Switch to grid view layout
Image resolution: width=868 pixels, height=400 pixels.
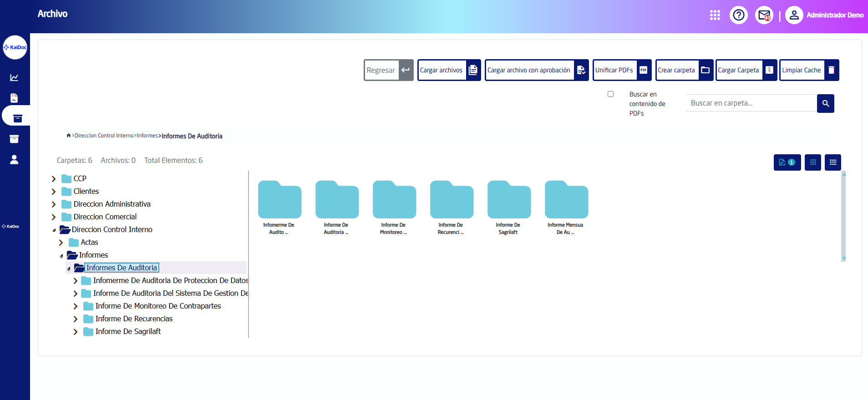pyautogui.click(x=812, y=162)
